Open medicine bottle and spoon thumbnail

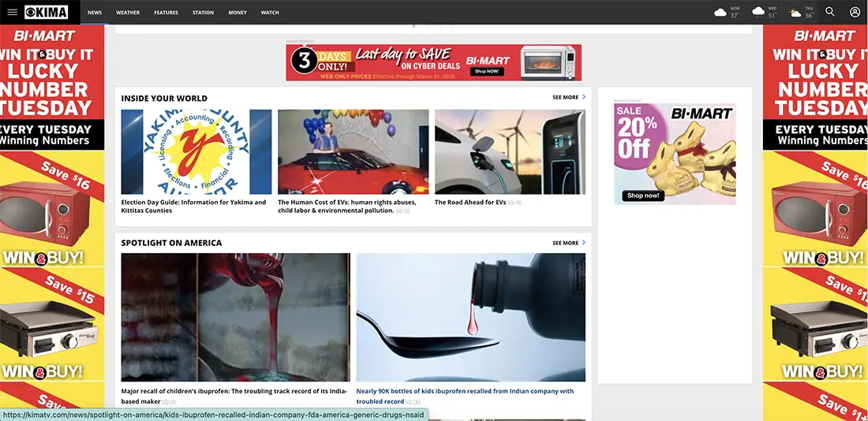click(470, 318)
